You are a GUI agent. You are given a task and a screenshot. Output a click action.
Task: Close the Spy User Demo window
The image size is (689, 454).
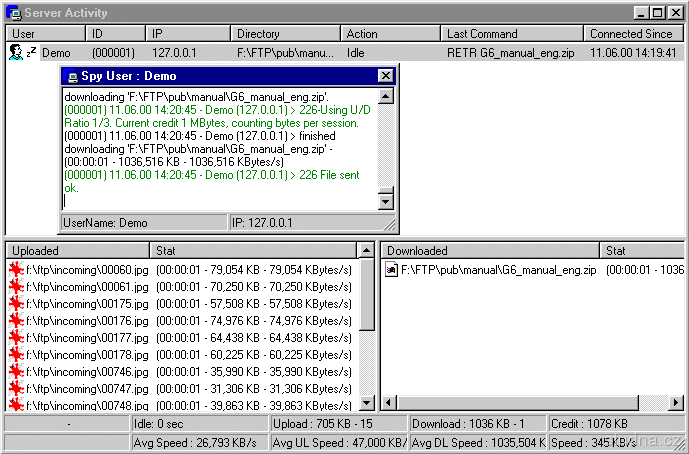pos(385,76)
